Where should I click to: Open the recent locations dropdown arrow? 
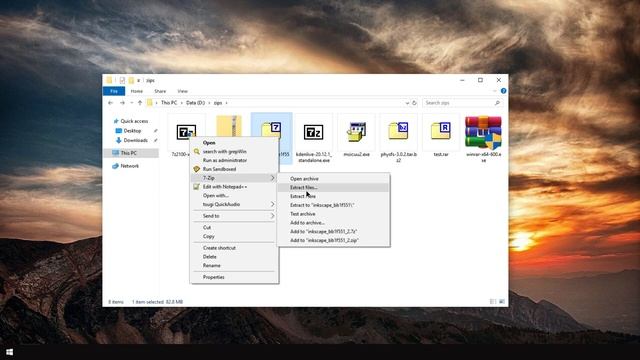point(131,103)
